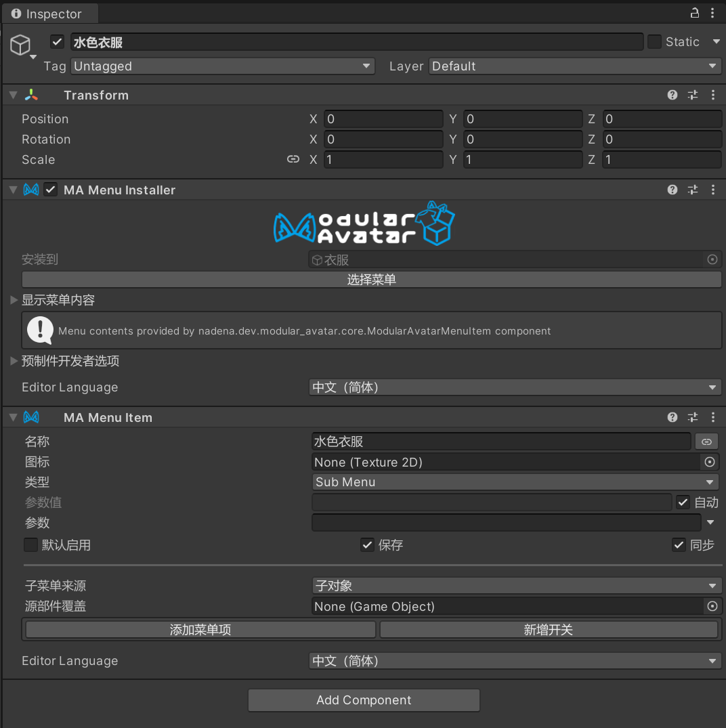Click the object picker for 图标 texture field
726x728 pixels.
pyautogui.click(x=710, y=463)
